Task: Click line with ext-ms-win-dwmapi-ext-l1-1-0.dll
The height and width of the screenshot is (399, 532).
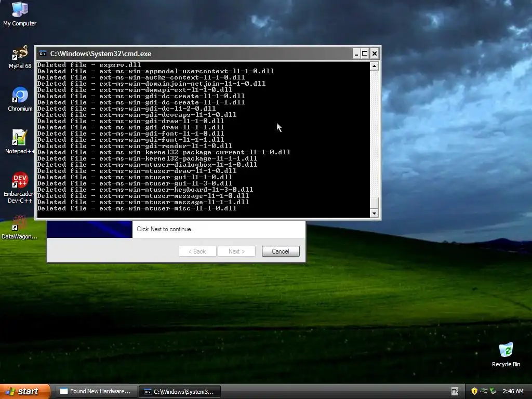Action: pos(135,90)
